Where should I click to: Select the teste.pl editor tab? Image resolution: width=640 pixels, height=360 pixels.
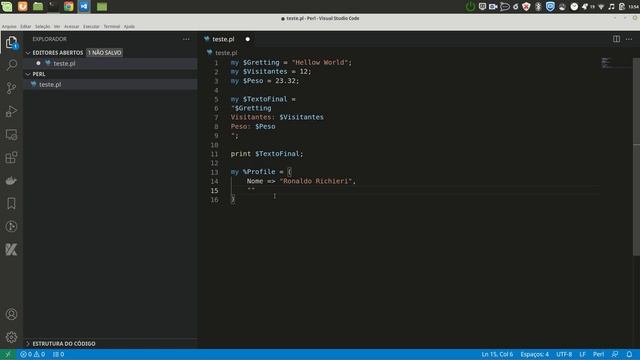(x=223, y=39)
